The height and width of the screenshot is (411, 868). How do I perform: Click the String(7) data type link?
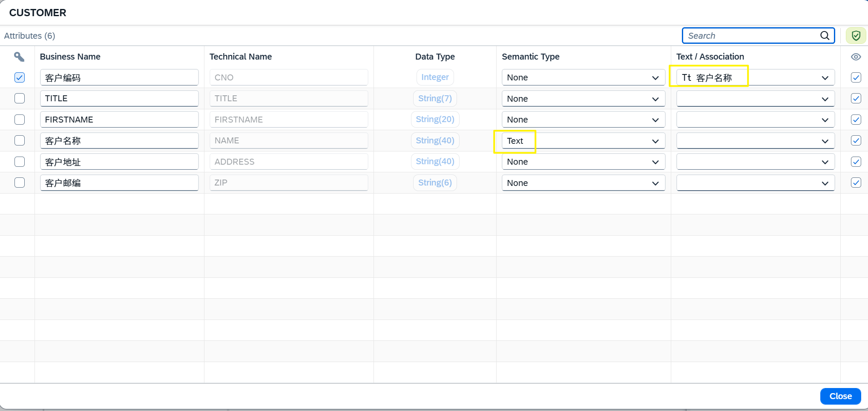pyautogui.click(x=435, y=98)
